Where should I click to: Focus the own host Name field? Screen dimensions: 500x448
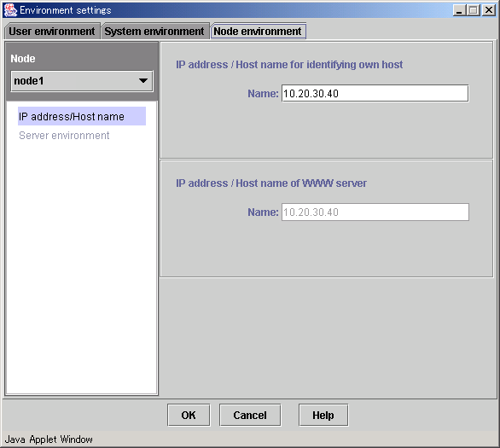click(x=375, y=93)
